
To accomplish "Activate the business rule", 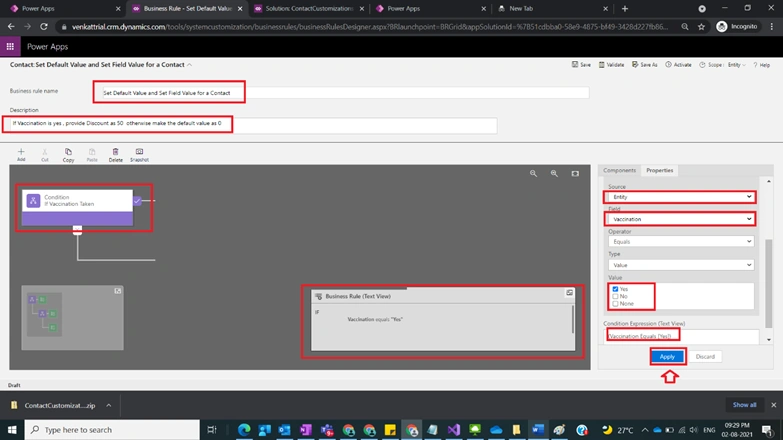I will pyautogui.click(x=678, y=65).
